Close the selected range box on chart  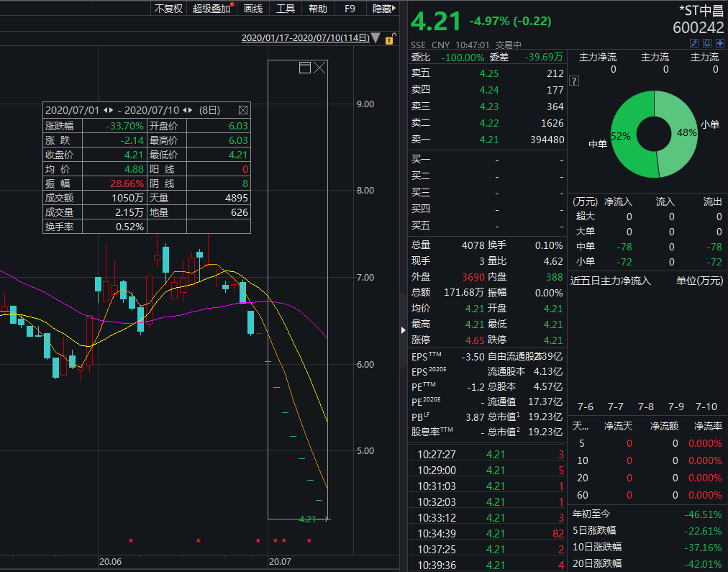coord(319,68)
